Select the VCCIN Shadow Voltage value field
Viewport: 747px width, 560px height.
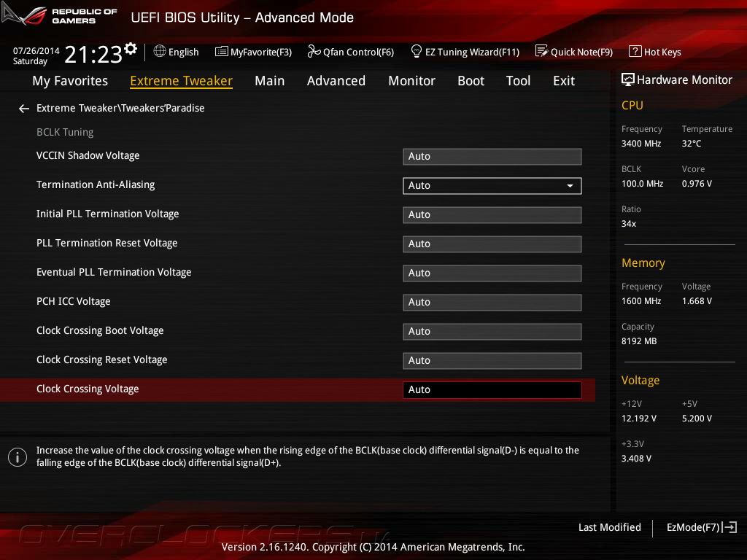coord(492,157)
